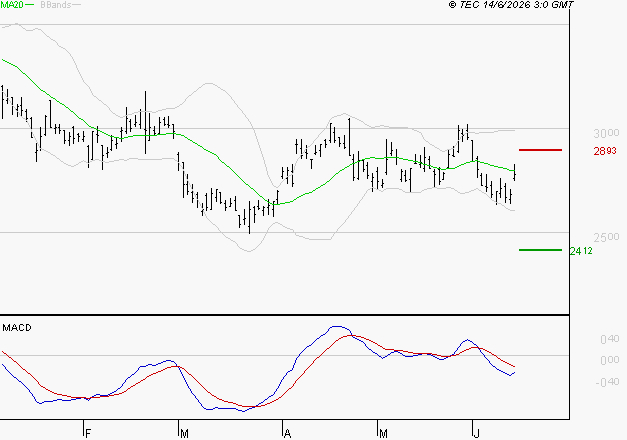This screenshot has width=627, height=440.
Task: Click the MA20 legend label
Action: coord(12,5)
